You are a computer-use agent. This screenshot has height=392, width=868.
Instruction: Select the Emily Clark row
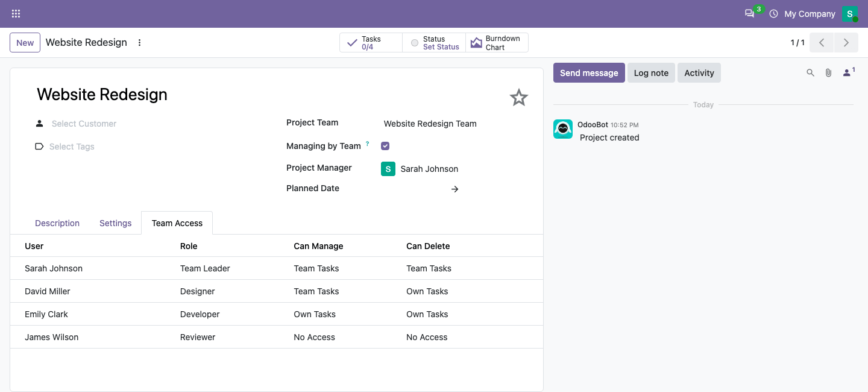click(277, 314)
